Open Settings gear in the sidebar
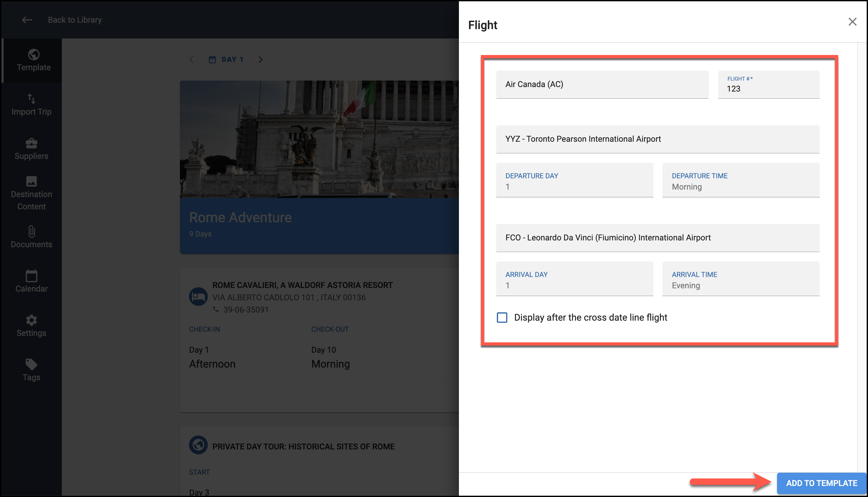868x497 pixels. coord(31,326)
